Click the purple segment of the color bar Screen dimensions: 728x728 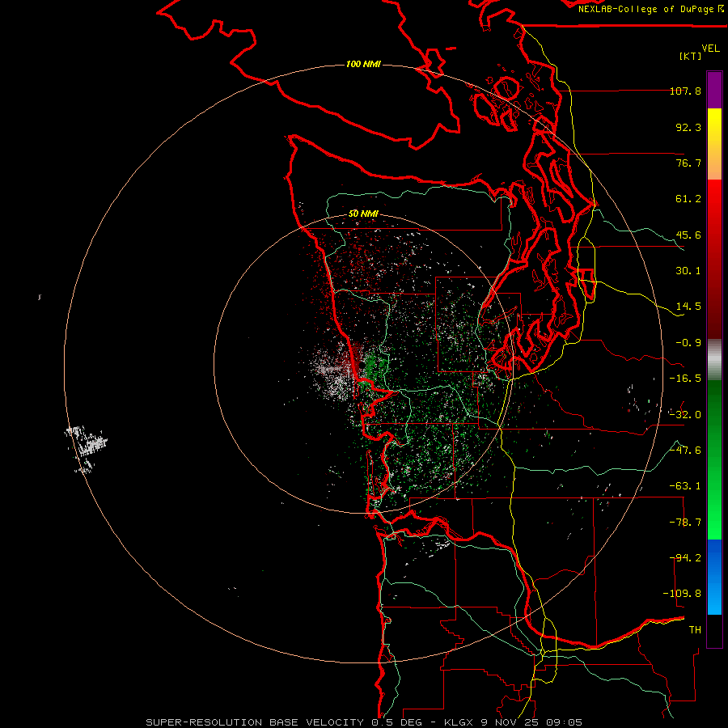click(714, 90)
